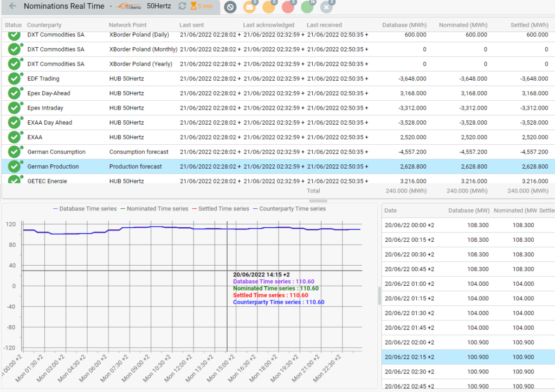555x392 pixels.
Task: Sort by the Network Point column header
Action: click(x=127, y=25)
